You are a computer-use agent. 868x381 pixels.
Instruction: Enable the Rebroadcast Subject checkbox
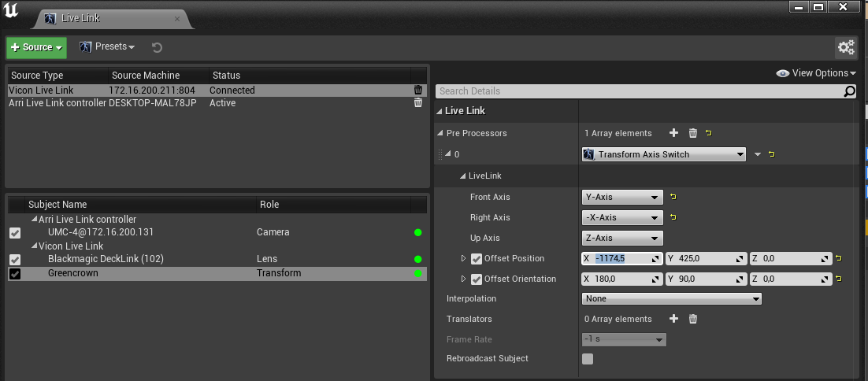[588, 359]
